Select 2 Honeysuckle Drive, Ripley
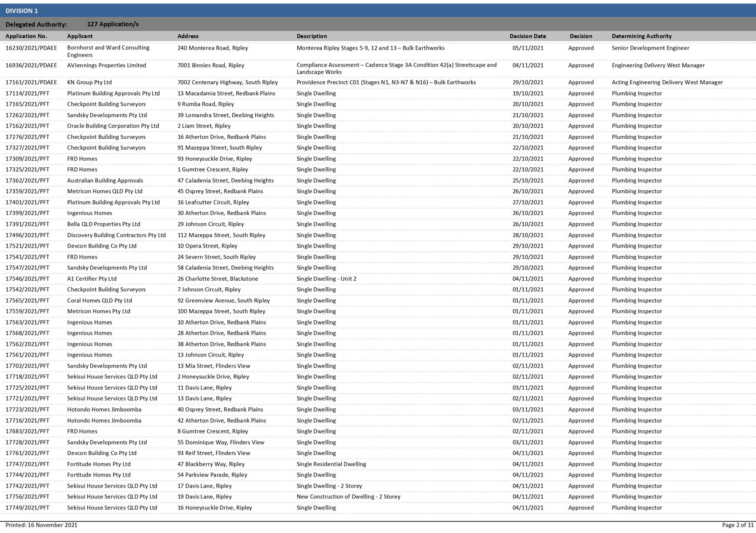Viewport: 756px width, 533px height. coord(213,377)
